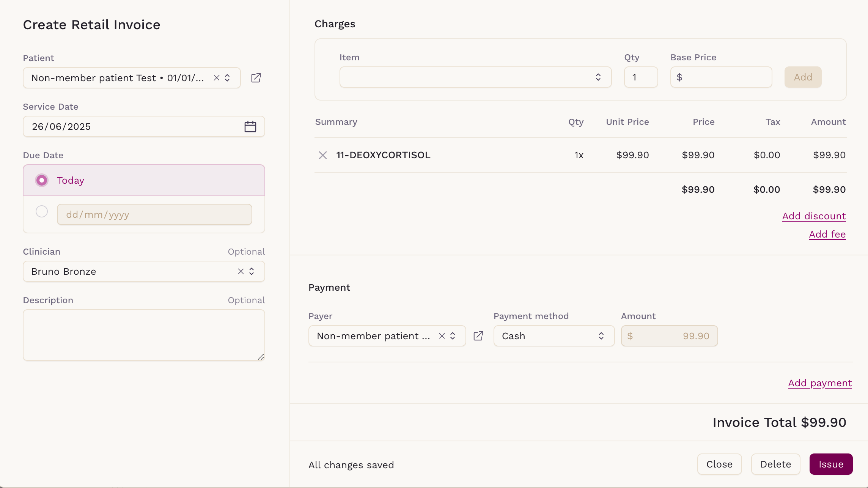This screenshot has height=488, width=868.
Task: Select the custom due date radio button
Action: click(x=42, y=211)
